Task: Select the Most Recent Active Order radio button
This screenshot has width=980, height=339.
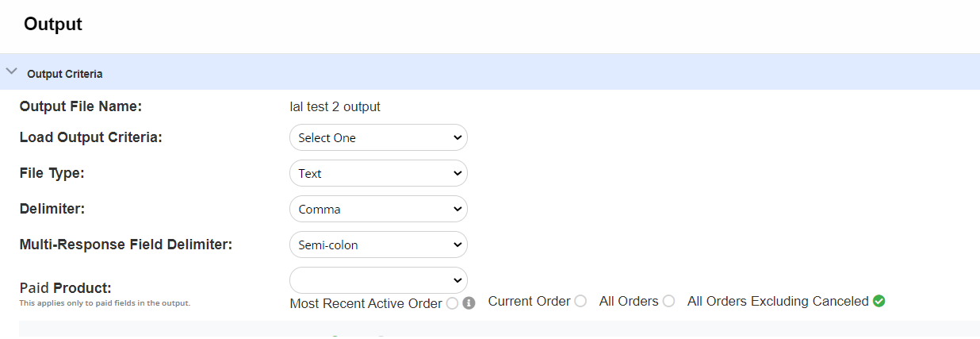Action: pos(452,303)
